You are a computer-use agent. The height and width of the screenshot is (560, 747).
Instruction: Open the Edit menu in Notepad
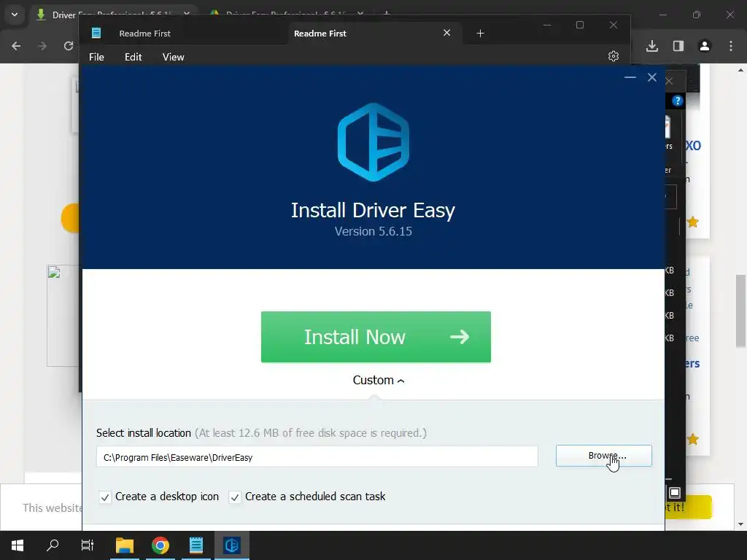click(133, 57)
